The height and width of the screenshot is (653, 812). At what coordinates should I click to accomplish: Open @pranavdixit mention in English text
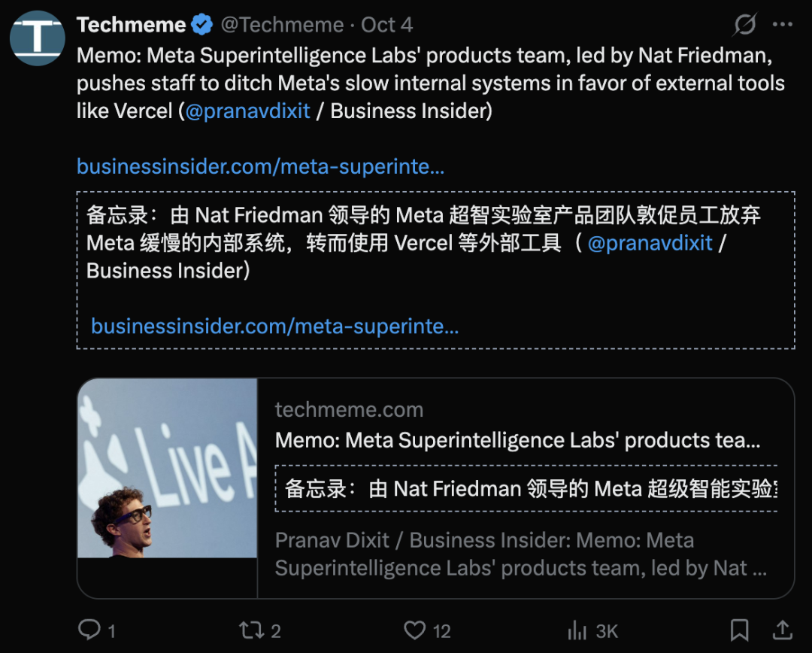coord(248,111)
